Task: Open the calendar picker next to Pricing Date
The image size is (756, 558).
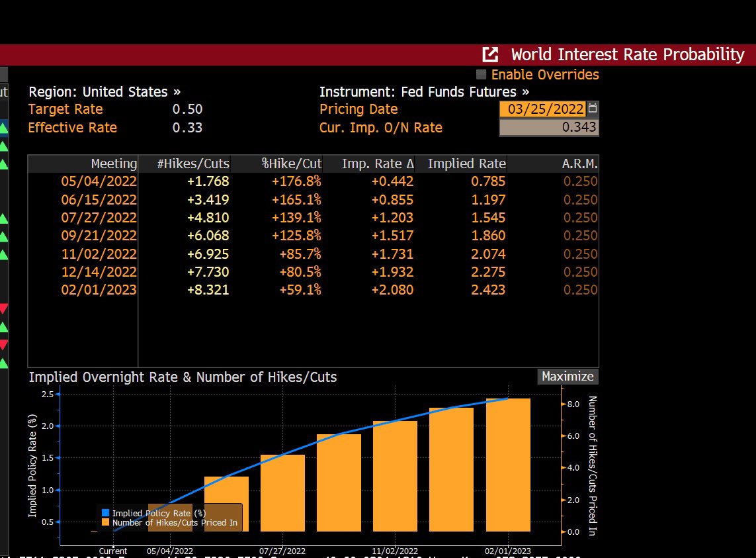Action: [593, 109]
